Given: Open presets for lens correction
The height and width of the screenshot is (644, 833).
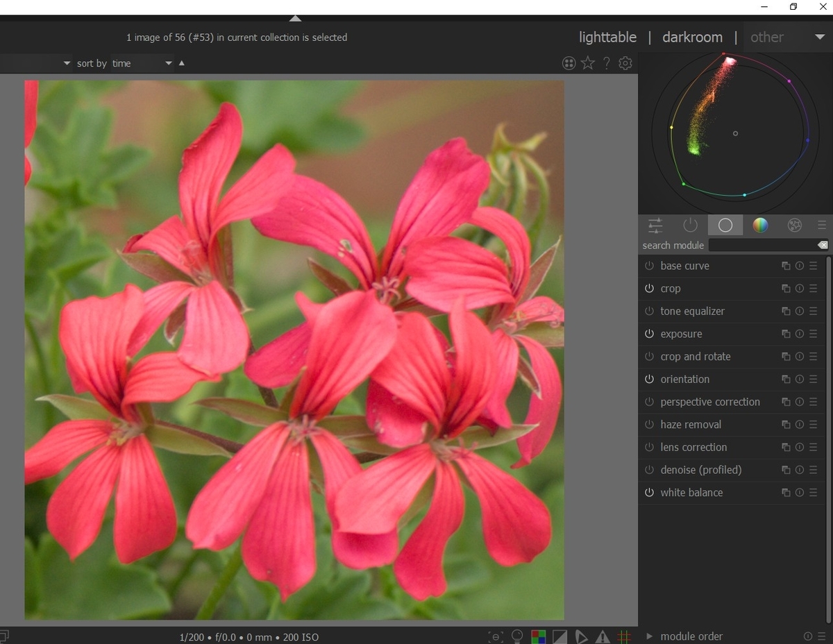Looking at the screenshot, I should pos(814,448).
